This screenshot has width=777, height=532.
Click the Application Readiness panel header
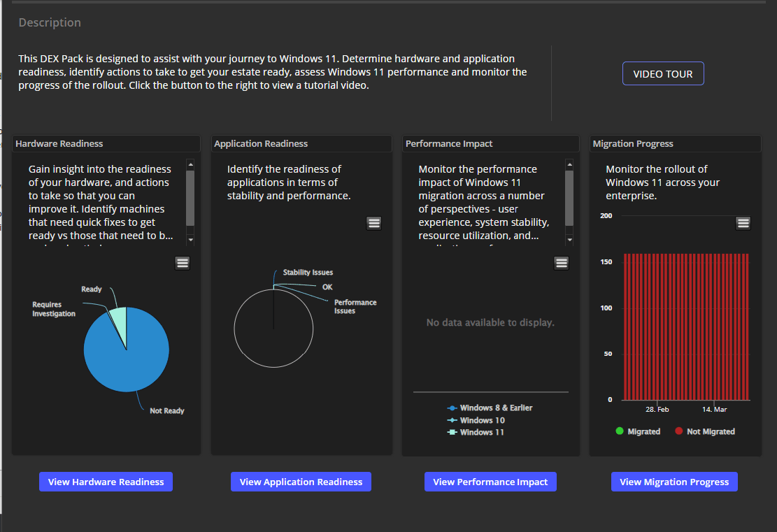coord(301,144)
